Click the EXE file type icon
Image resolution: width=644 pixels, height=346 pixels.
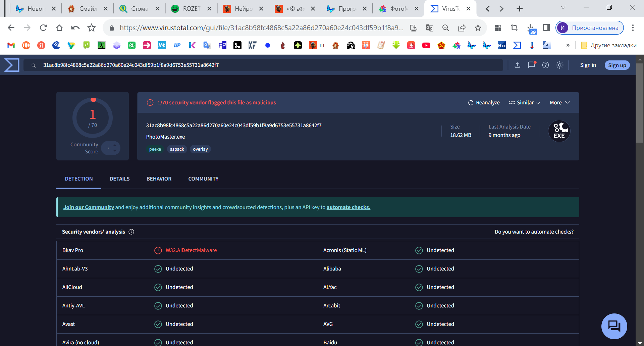pyautogui.click(x=559, y=131)
